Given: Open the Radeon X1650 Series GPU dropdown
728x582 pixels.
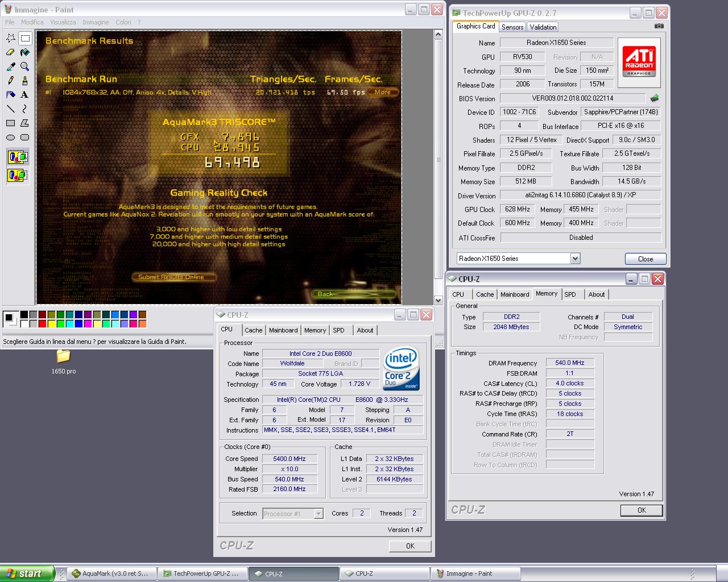Looking at the screenshot, I should click(x=575, y=259).
